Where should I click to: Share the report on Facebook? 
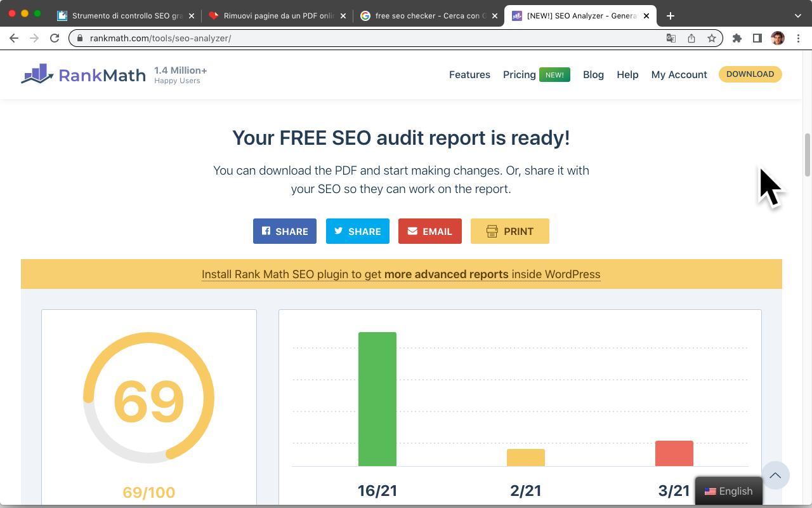[x=285, y=231]
